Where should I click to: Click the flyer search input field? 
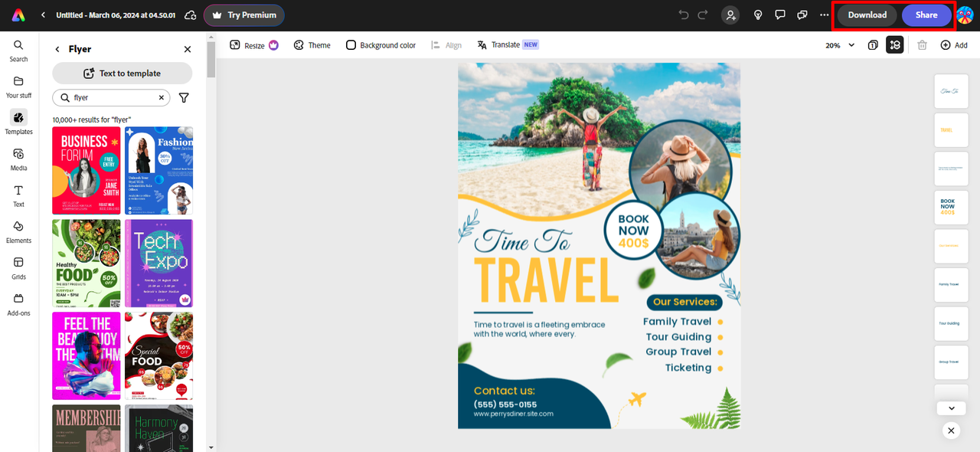pyautogui.click(x=111, y=97)
